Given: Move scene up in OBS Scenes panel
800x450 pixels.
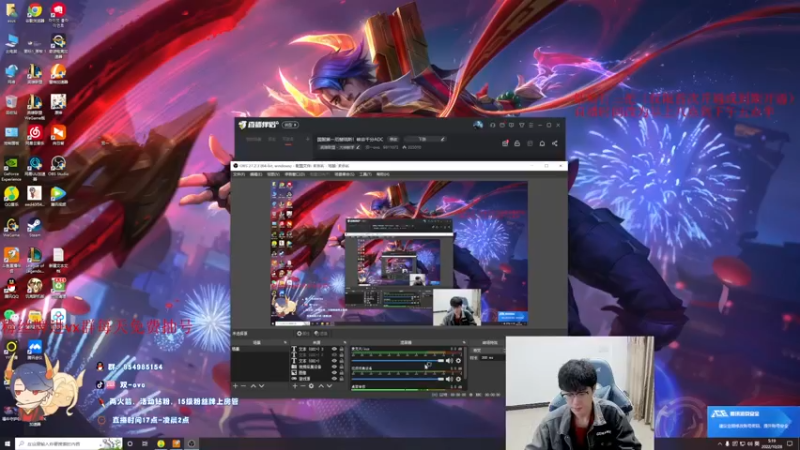Looking at the screenshot, I should [253, 386].
